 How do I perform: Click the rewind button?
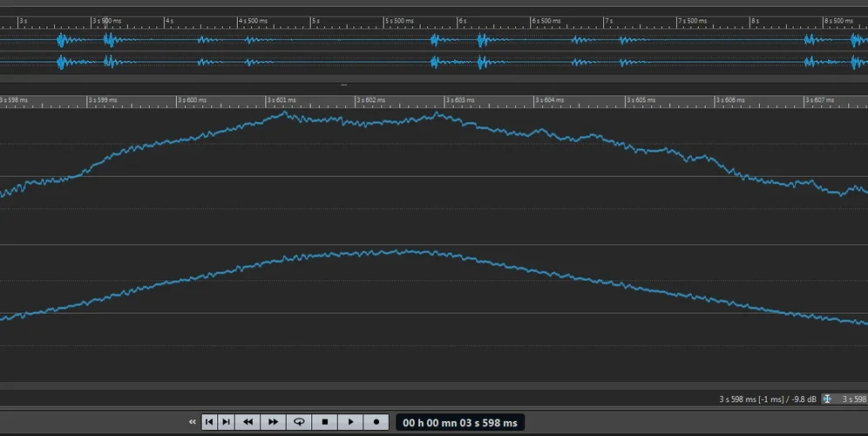tap(248, 422)
